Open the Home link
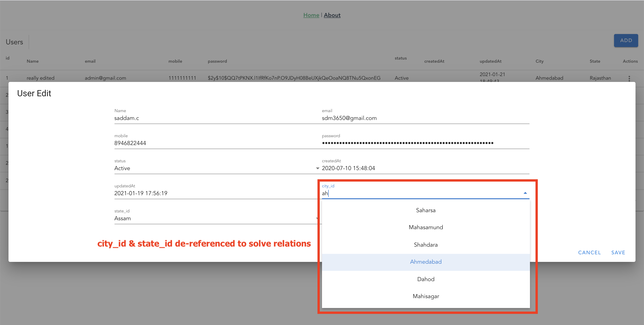Screen dimensions: 644x325 click(311, 15)
